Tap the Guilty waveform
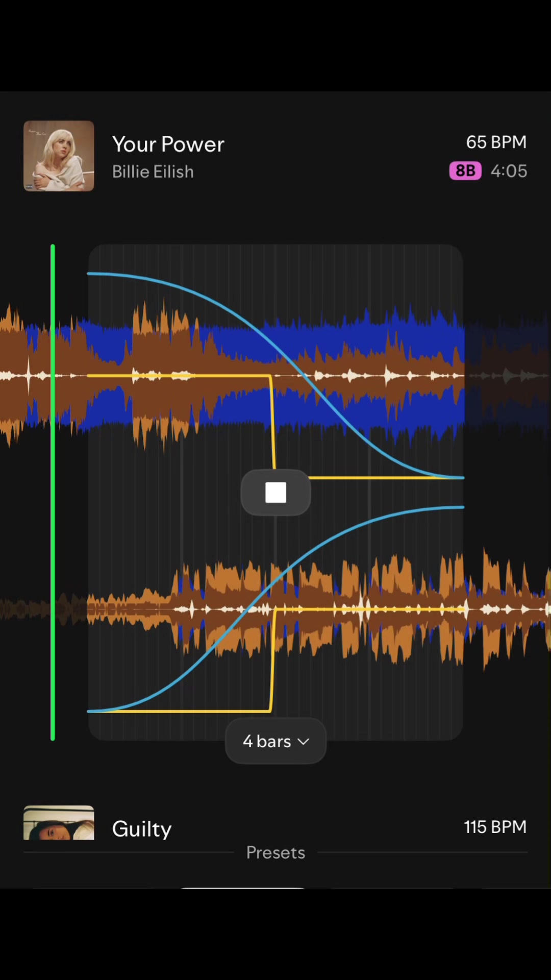Viewport: 551px width, 980px height. pos(275,609)
